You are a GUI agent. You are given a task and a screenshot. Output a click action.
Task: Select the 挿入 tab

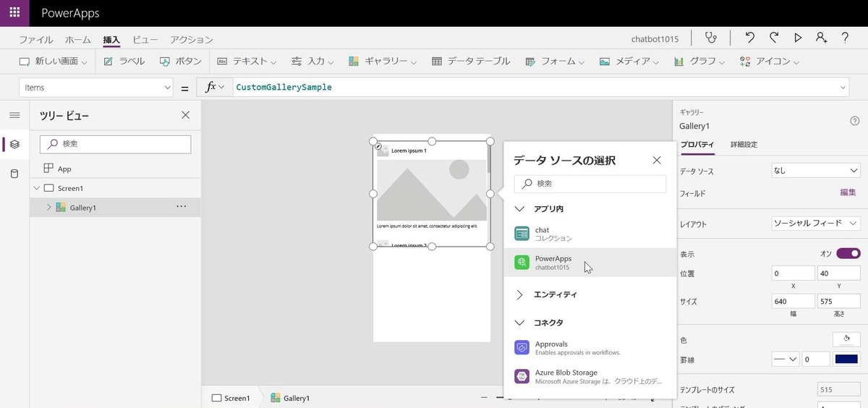[111, 40]
